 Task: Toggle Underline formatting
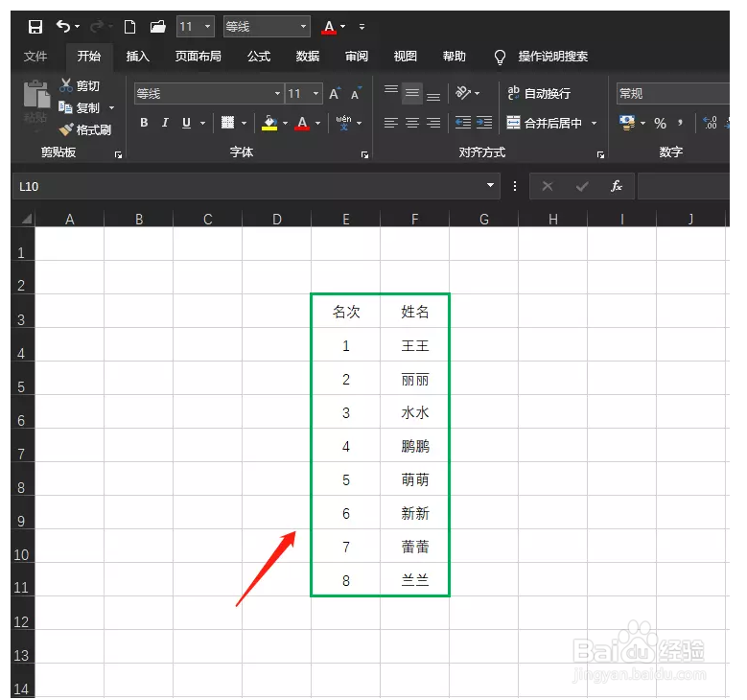[x=186, y=123]
